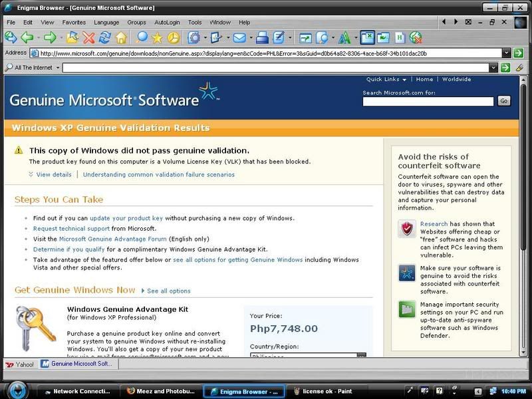
Task: Open the Help menu
Action: [244, 23]
